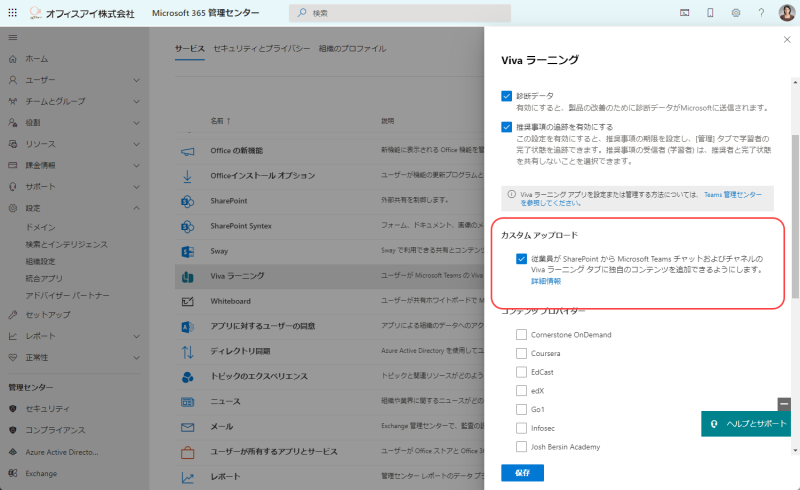Click the サポート headset icon
The width and height of the screenshot is (800, 490).
(13, 187)
